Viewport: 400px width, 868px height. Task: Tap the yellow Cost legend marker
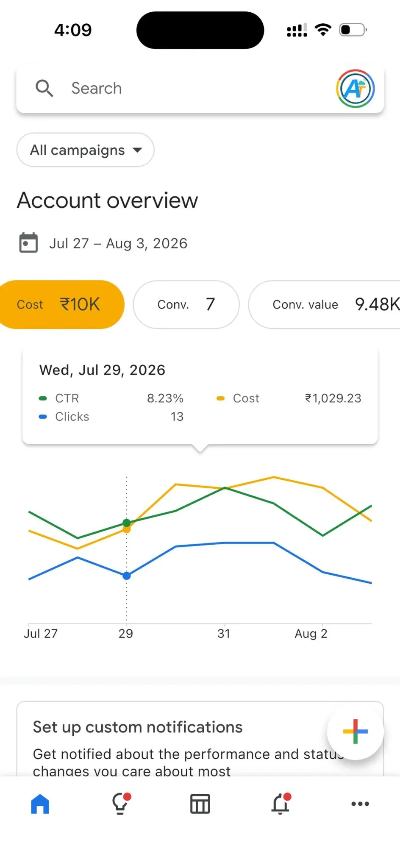tap(220, 398)
